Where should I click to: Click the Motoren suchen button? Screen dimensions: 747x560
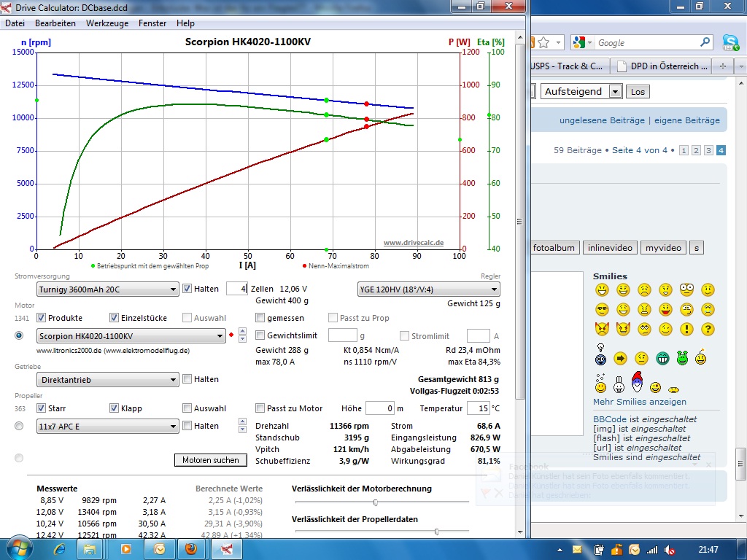point(211,460)
